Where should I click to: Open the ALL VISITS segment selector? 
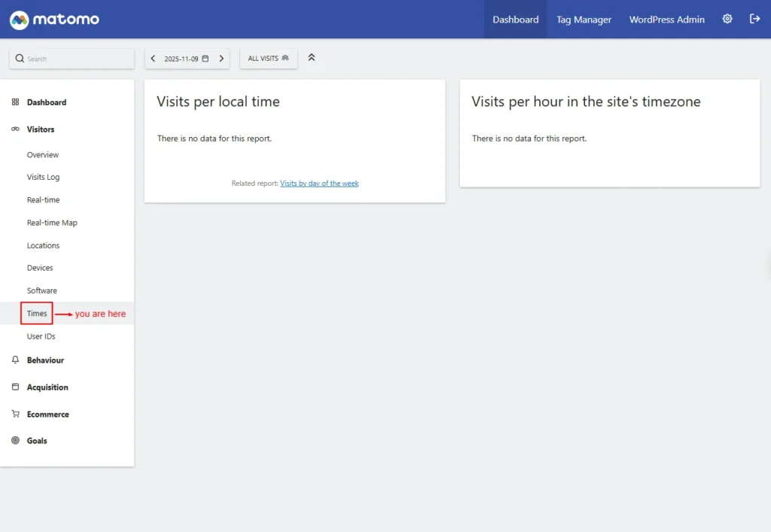click(x=269, y=59)
